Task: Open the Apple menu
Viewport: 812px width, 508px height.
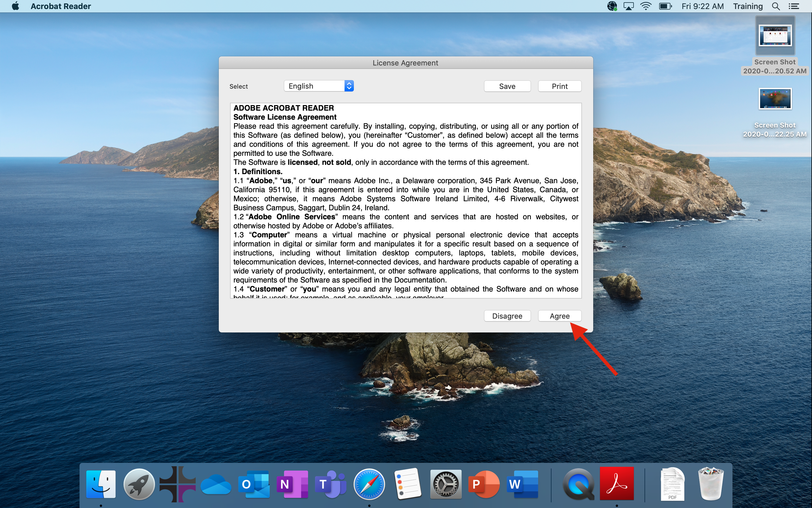Action: [x=15, y=6]
